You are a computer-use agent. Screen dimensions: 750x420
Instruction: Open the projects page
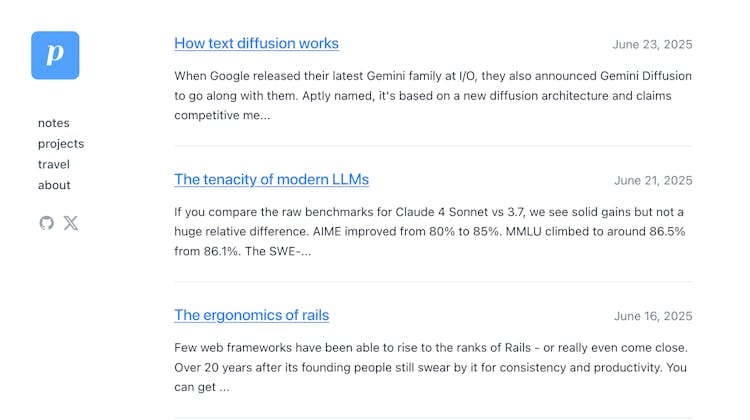61,144
